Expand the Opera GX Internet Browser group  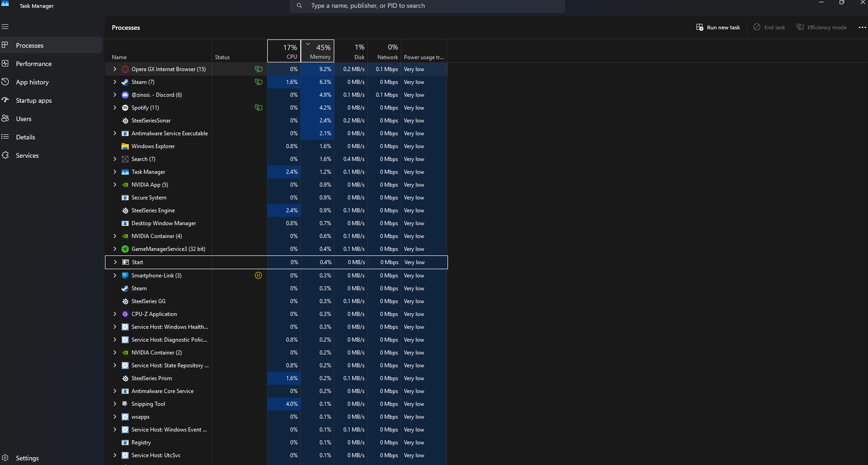115,69
